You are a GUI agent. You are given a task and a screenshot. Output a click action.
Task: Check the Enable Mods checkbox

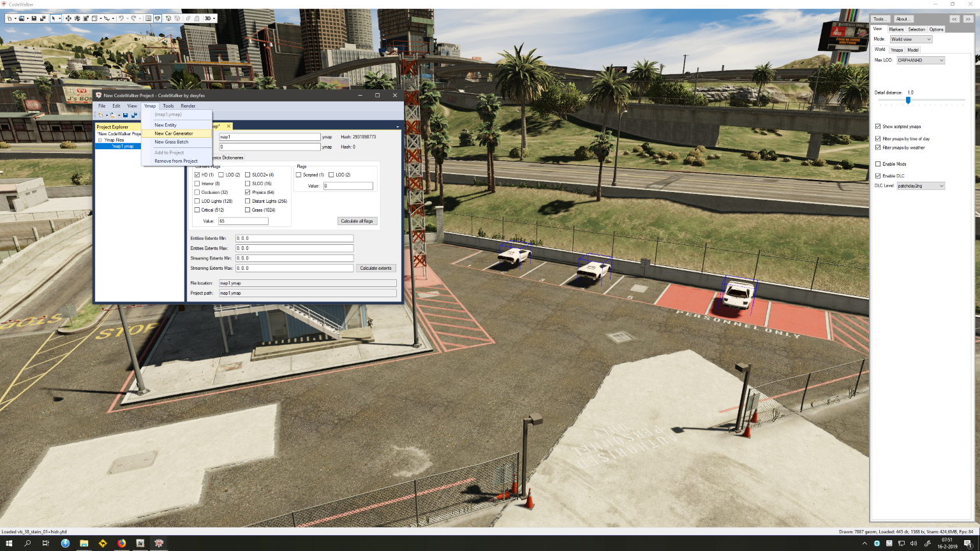pos(878,164)
